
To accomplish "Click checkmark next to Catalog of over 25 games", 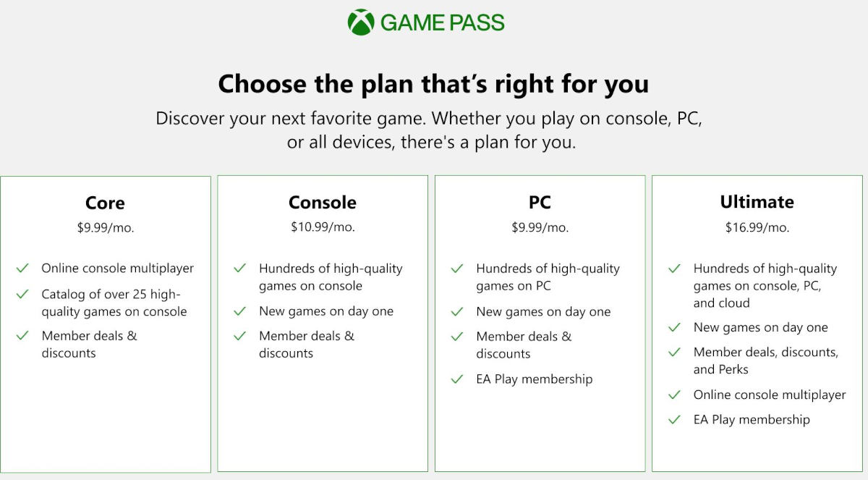I will (x=22, y=295).
